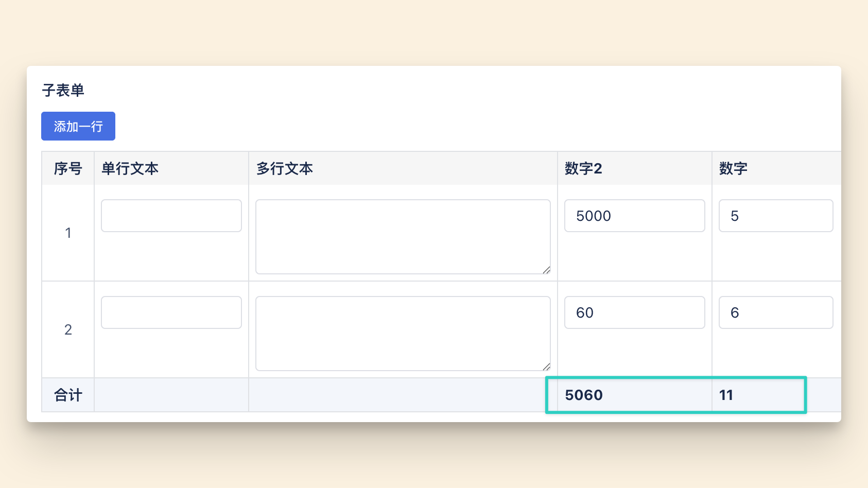The width and height of the screenshot is (868, 488).
Task: Click the 添加一行 button to add a row
Action: (78, 126)
